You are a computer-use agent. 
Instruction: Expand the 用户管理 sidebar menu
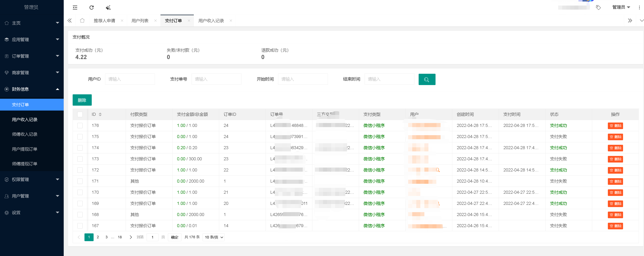(x=32, y=196)
